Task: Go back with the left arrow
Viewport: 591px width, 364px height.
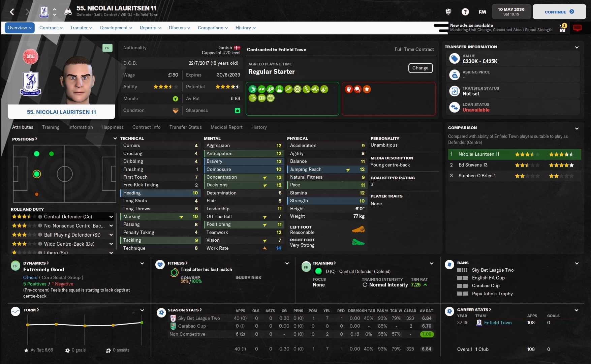Action: click(12, 12)
